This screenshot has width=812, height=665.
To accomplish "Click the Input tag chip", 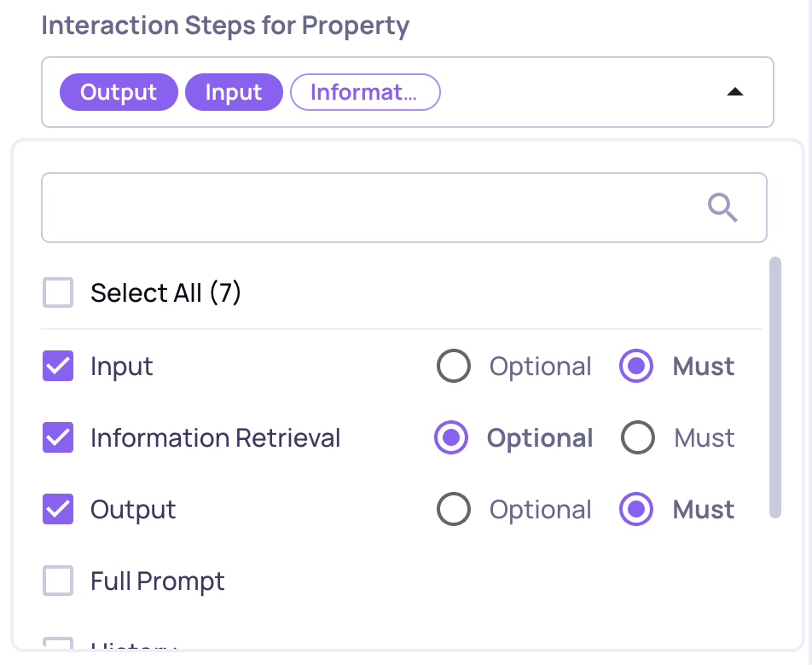I will tap(234, 92).
